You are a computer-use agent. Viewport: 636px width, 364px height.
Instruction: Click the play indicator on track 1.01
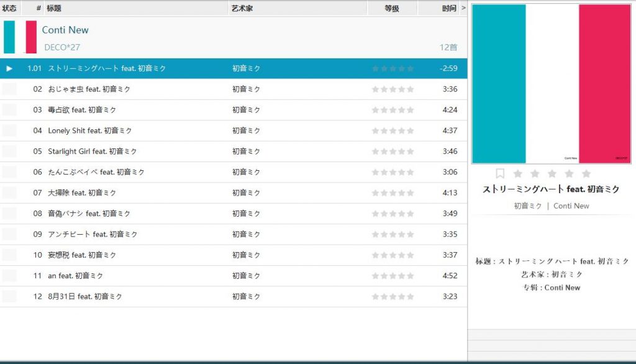[x=9, y=68]
